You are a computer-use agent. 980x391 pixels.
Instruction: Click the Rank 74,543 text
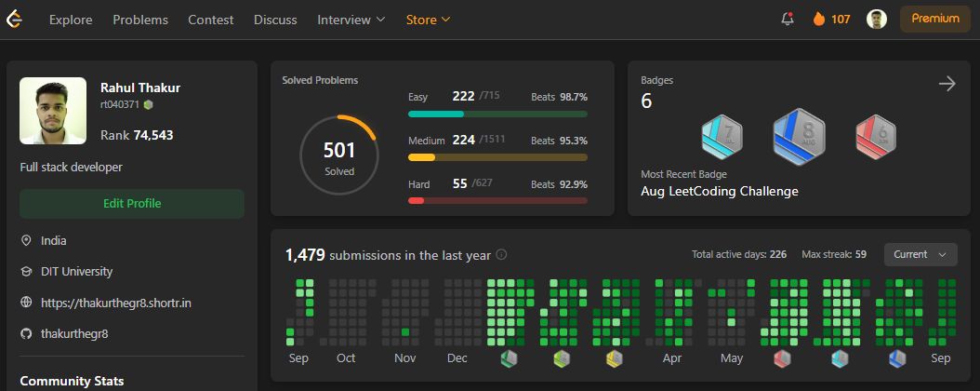(137, 135)
